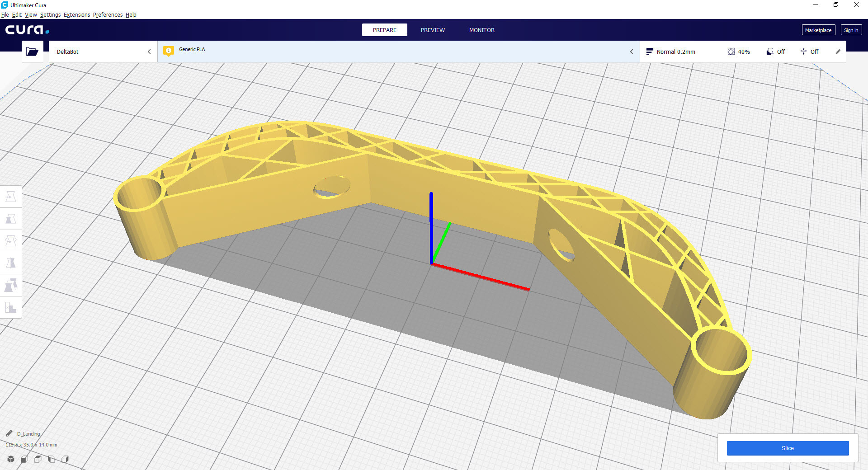Click the Normal 0.2mm profile layer icon
The image size is (868, 470).
point(650,52)
